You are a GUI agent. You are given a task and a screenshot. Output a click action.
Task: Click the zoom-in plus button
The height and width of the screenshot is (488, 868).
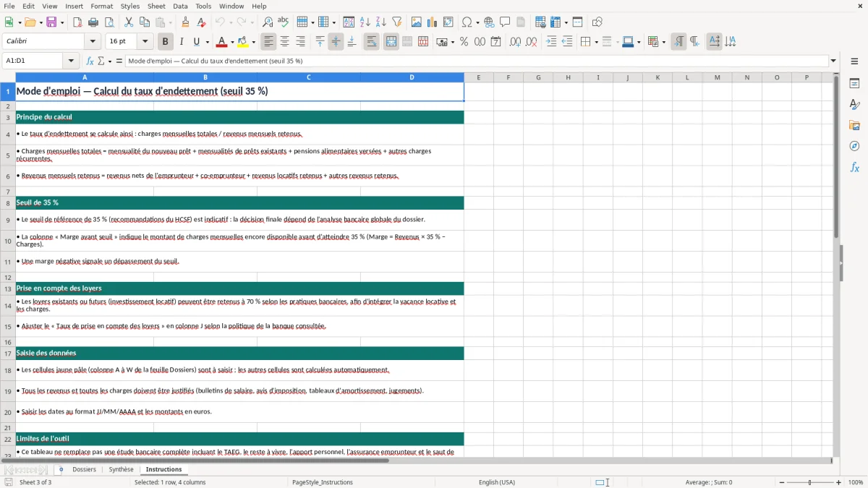(x=839, y=482)
